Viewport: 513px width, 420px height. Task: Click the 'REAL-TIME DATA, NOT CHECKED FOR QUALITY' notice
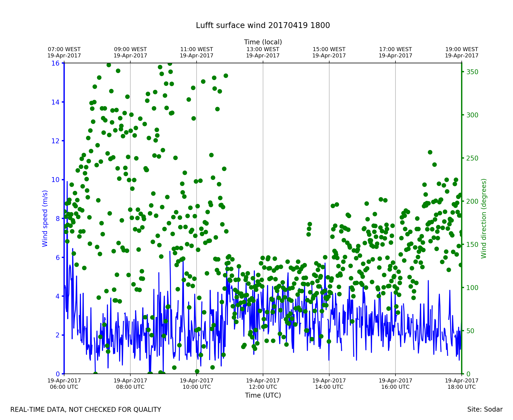click(x=86, y=409)
